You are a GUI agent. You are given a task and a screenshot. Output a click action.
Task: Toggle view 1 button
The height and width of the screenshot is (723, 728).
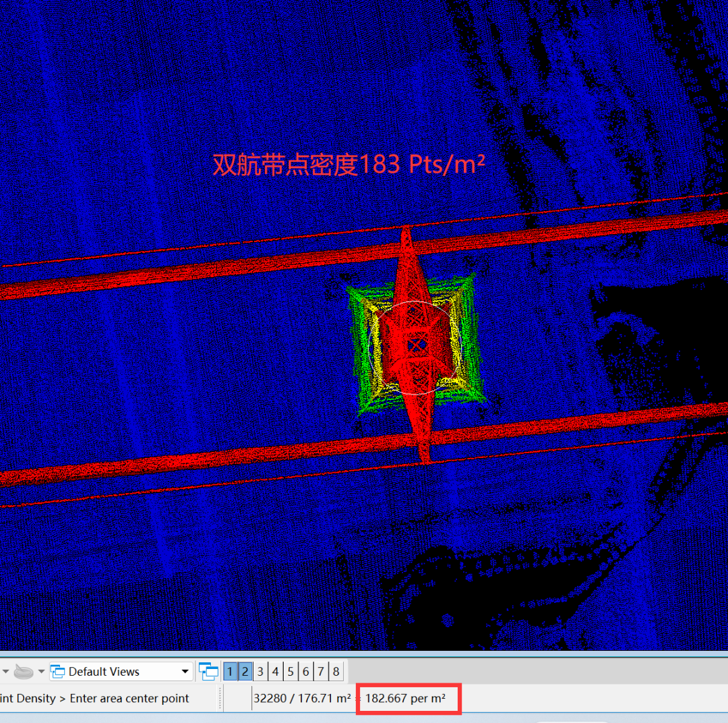[x=230, y=671]
